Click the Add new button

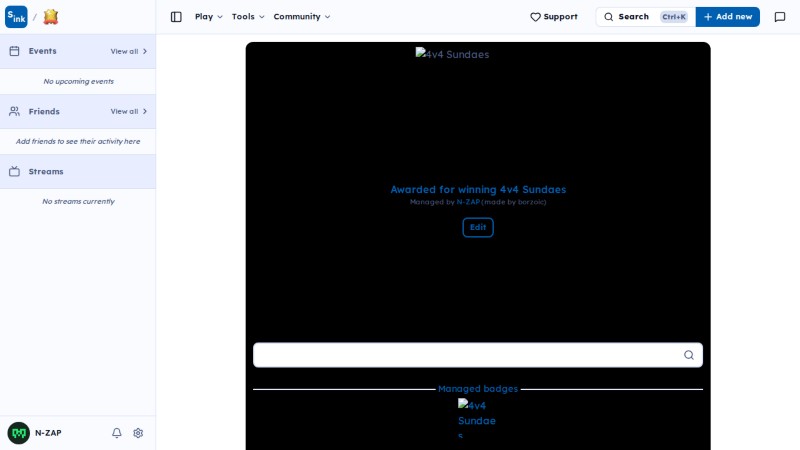click(728, 17)
